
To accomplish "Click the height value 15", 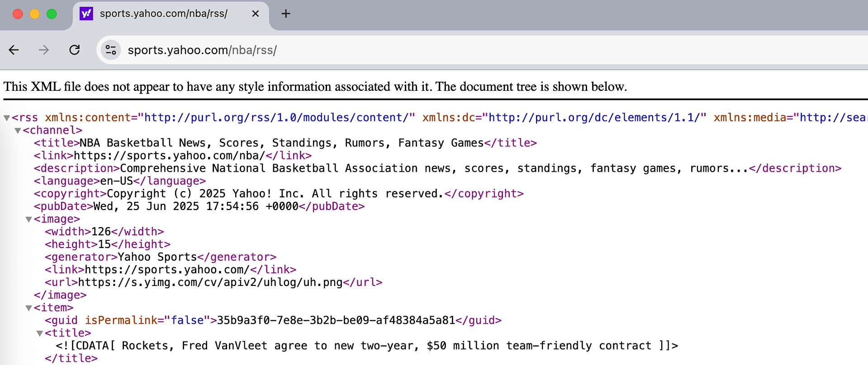I will (x=104, y=244).
